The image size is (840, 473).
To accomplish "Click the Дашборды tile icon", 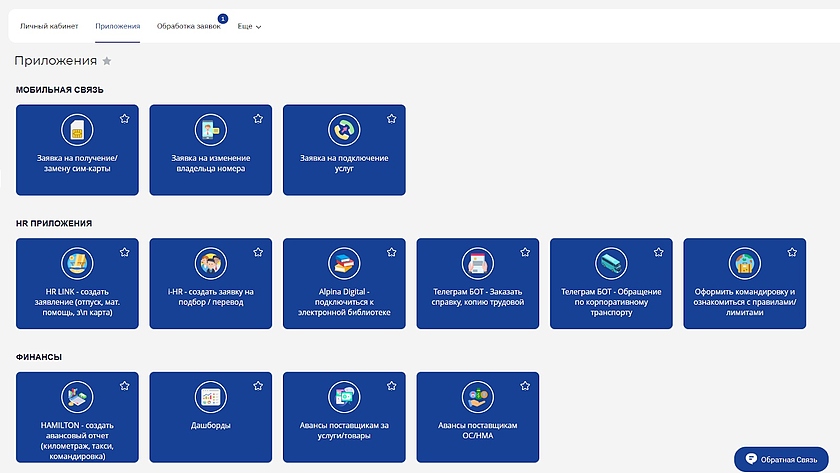I will coord(211,397).
